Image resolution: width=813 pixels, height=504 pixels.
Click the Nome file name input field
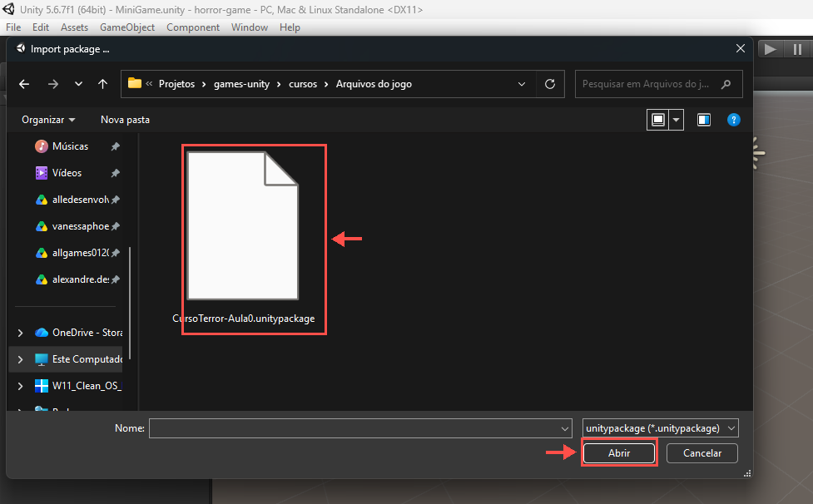coord(354,428)
